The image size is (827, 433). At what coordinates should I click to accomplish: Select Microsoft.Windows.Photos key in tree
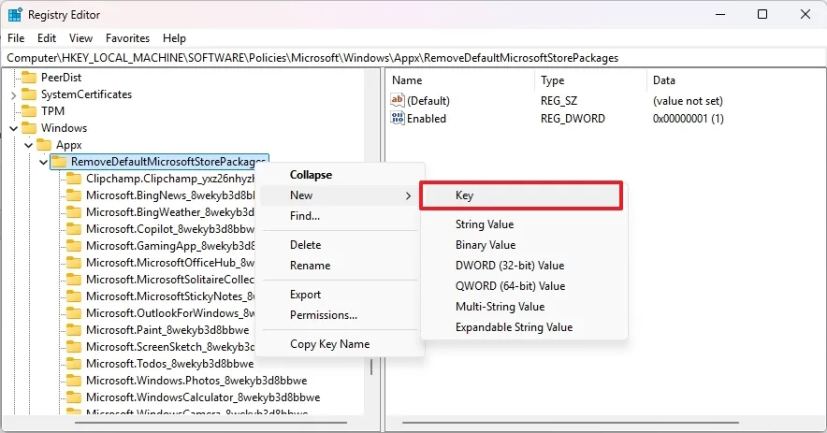196,380
